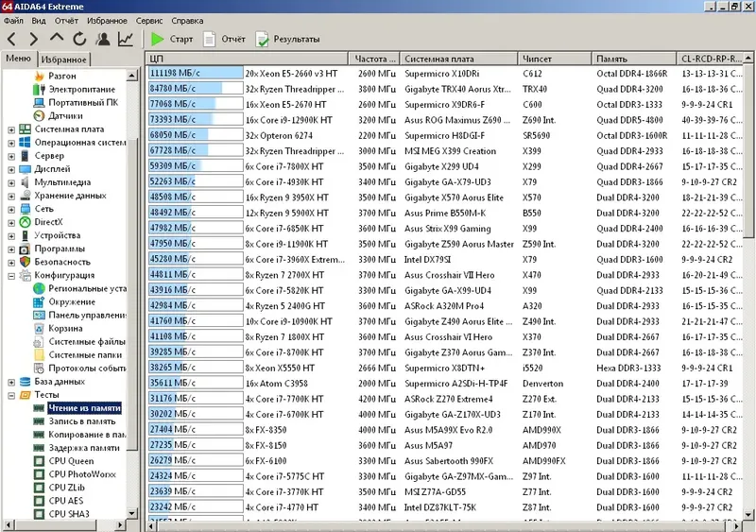Screen dimensions: 756x532
Task: Collapse the Конфигурация tree node
Action: pyautogui.click(x=11, y=276)
